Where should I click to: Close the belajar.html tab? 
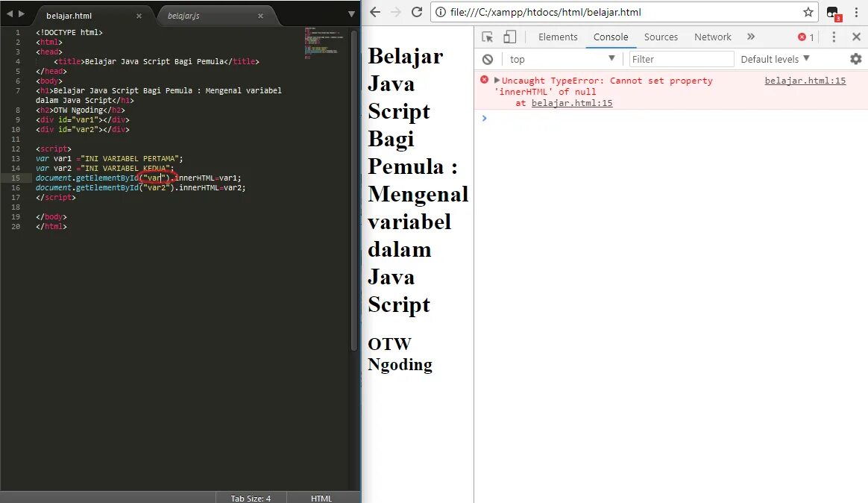139,16
